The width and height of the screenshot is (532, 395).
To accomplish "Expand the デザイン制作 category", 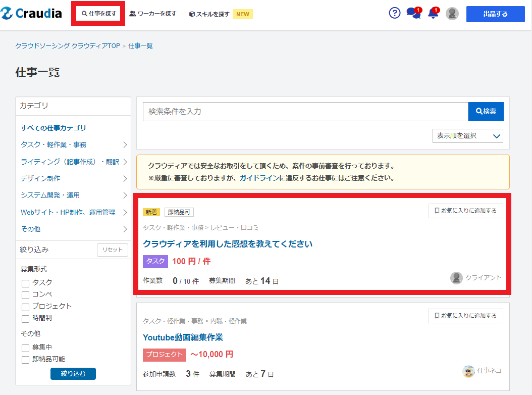I will pos(74,178).
